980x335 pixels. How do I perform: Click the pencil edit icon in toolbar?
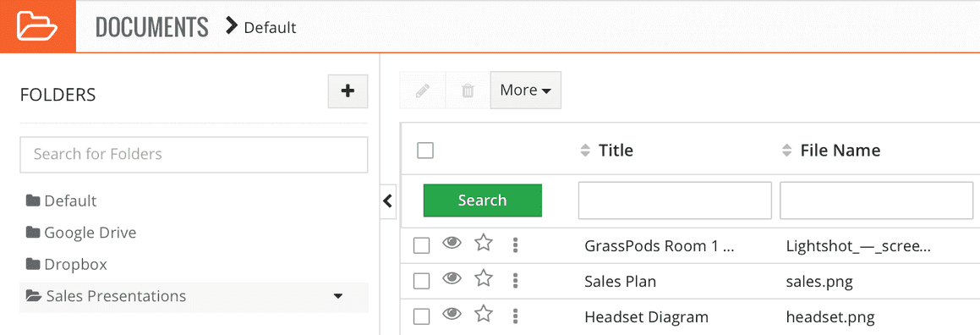tap(423, 91)
